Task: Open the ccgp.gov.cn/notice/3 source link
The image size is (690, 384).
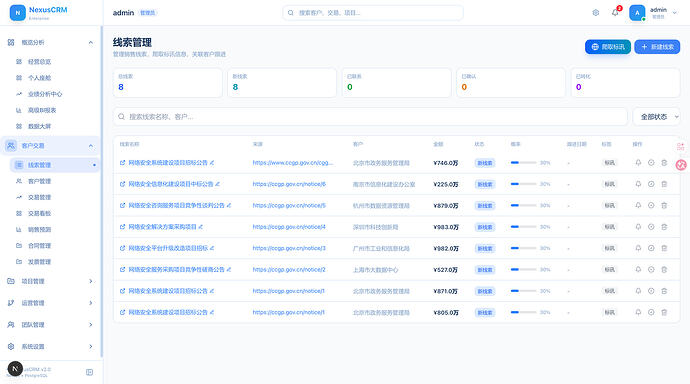Action: pyautogui.click(x=289, y=248)
